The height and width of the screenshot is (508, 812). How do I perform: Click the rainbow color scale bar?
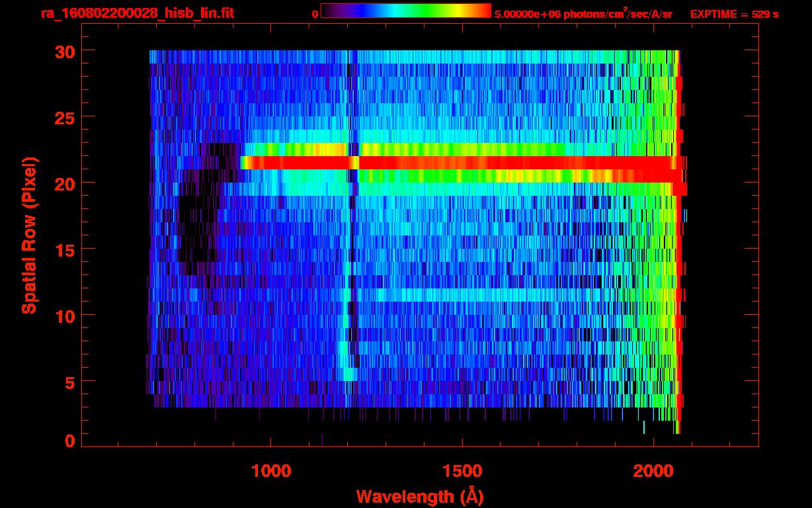click(x=406, y=11)
